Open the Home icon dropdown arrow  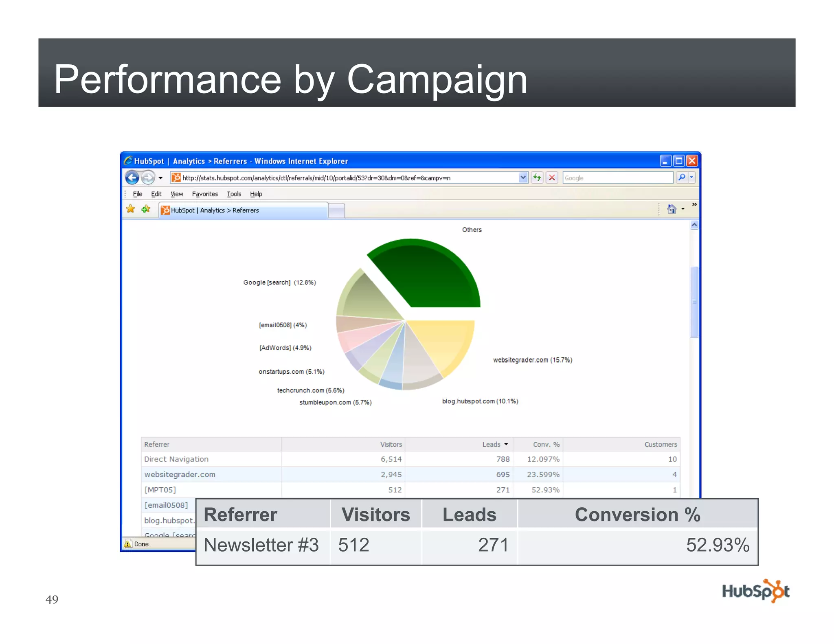tap(683, 210)
